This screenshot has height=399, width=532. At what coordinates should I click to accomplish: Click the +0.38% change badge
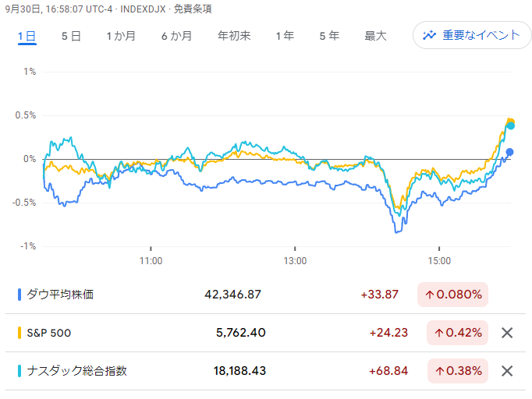click(x=458, y=371)
